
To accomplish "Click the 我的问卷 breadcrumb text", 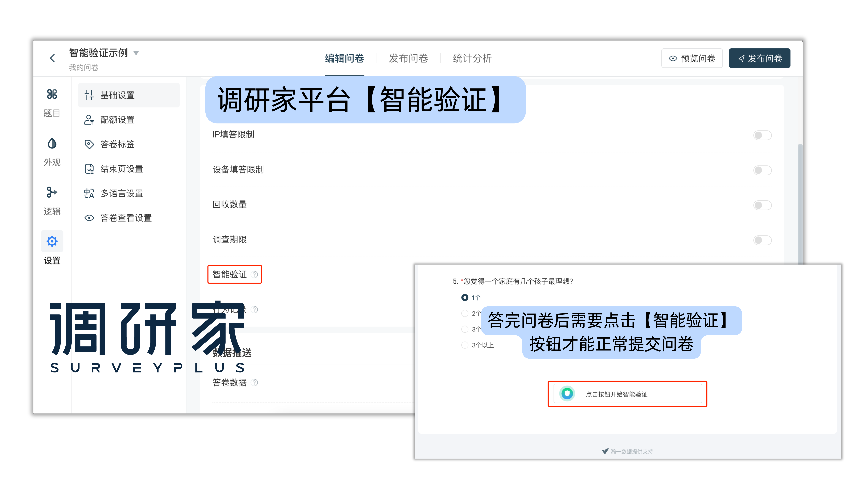I will click(x=84, y=68).
